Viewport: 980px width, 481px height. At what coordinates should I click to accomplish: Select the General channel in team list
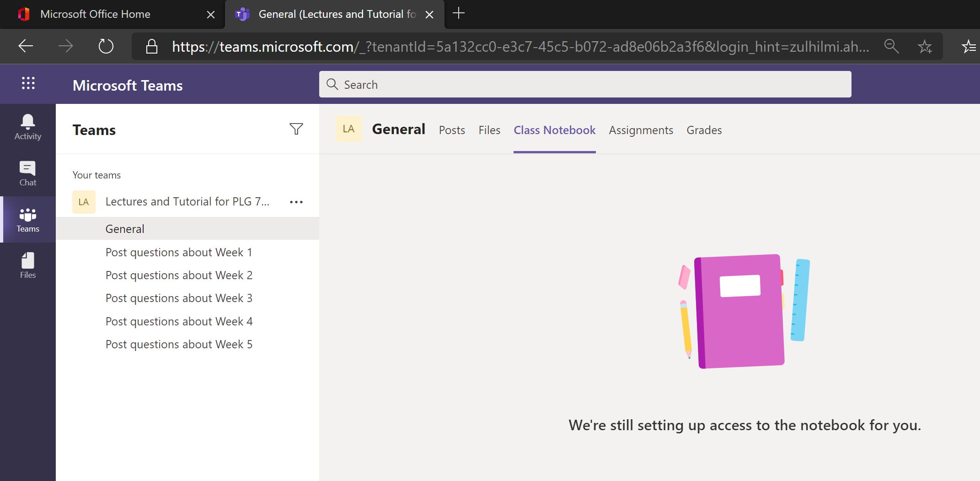(187, 228)
